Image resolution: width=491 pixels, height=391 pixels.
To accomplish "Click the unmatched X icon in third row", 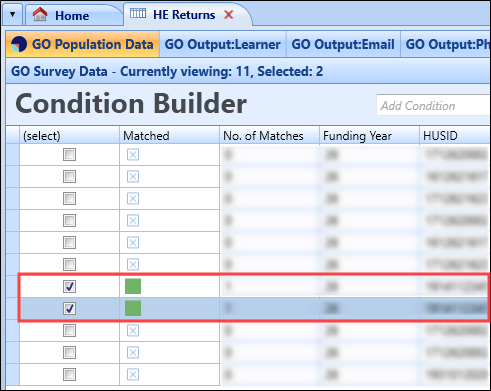I will (133, 199).
